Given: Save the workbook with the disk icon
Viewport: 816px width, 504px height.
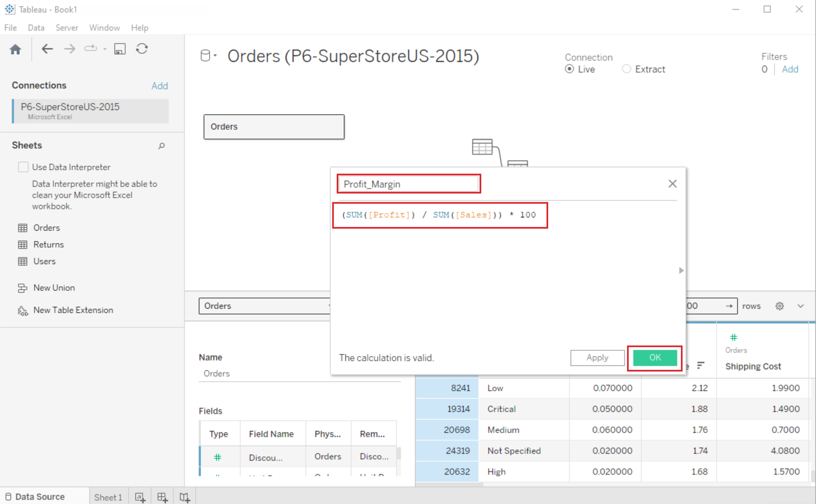Looking at the screenshot, I should click(x=120, y=49).
